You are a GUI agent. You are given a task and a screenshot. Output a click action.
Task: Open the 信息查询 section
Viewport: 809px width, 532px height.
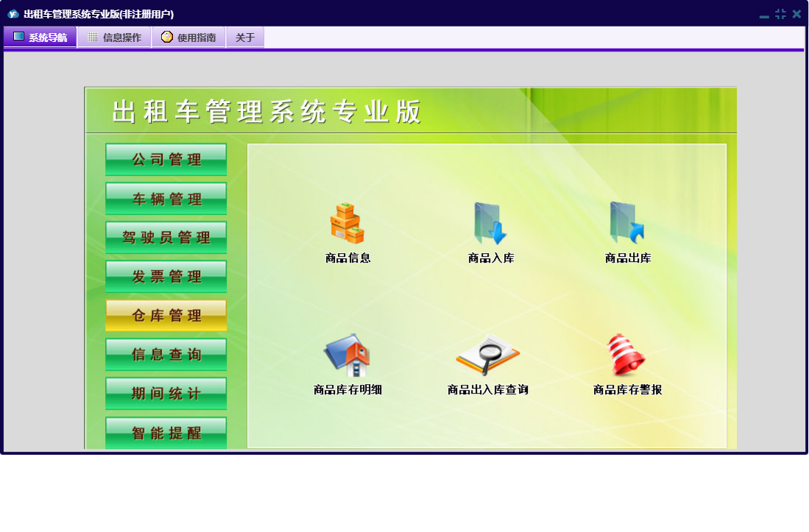(x=166, y=354)
